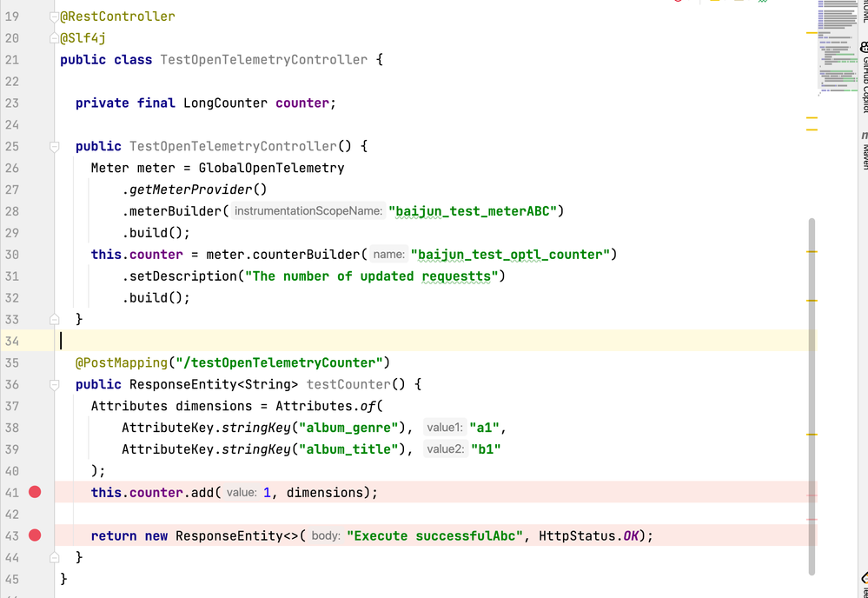
Task: Click the GlobalOpenTelemetry class reference
Action: pyautogui.click(x=272, y=168)
